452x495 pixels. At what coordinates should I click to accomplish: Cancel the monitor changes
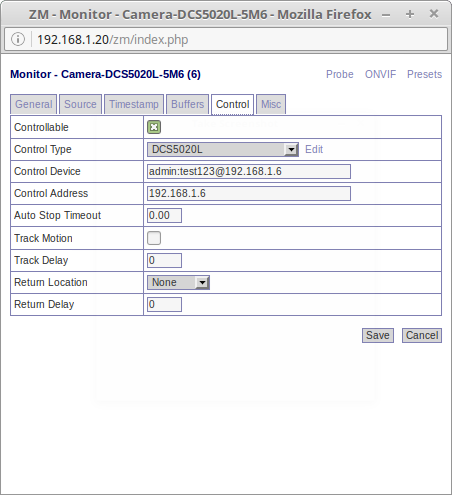422,335
